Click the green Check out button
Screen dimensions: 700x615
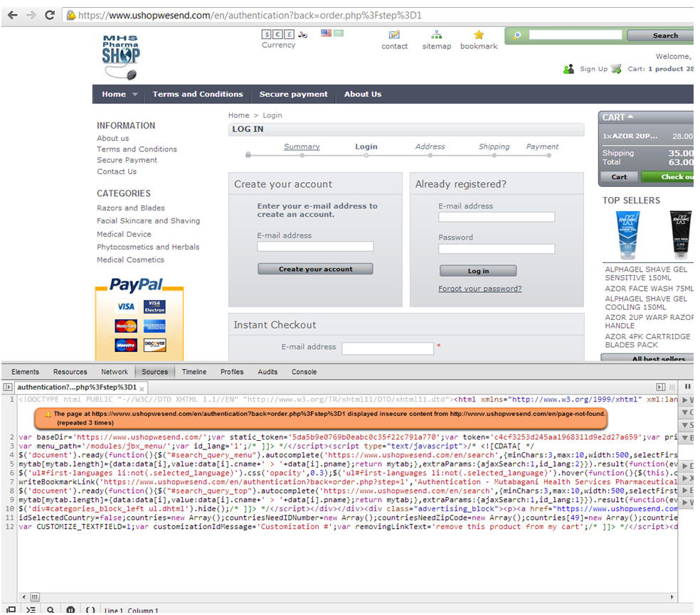pos(668,177)
